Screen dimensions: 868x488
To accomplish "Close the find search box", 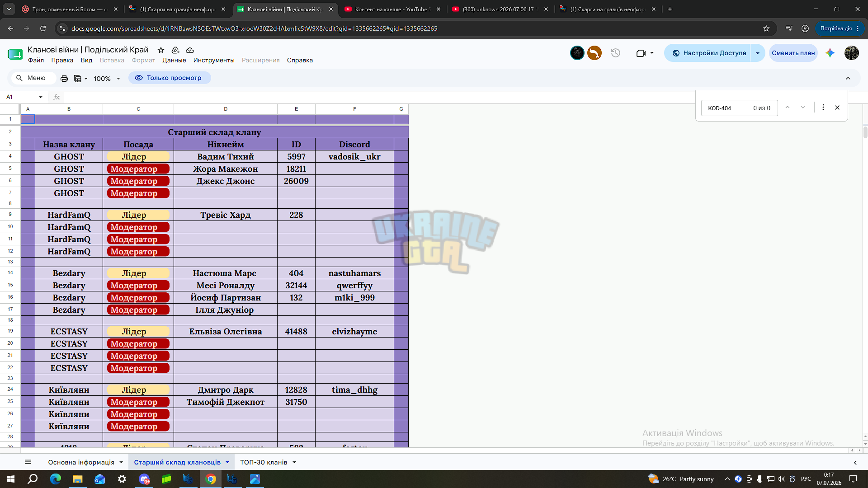I will 837,108.
